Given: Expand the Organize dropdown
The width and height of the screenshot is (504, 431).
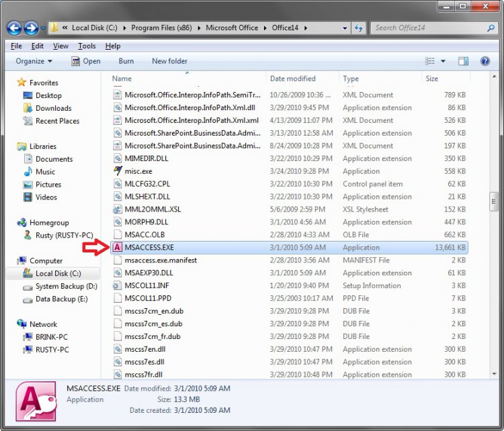Looking at the screenshot, I should pos(34,61).
